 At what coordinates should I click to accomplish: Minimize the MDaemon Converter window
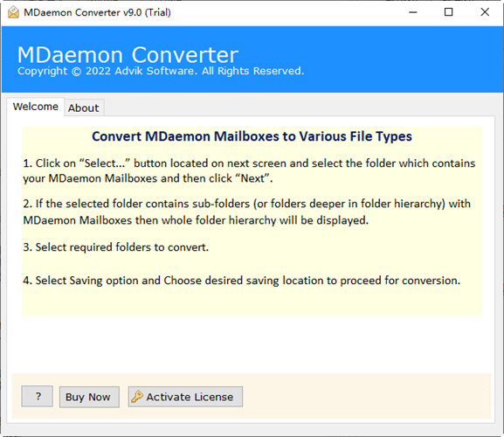[413, 12]
